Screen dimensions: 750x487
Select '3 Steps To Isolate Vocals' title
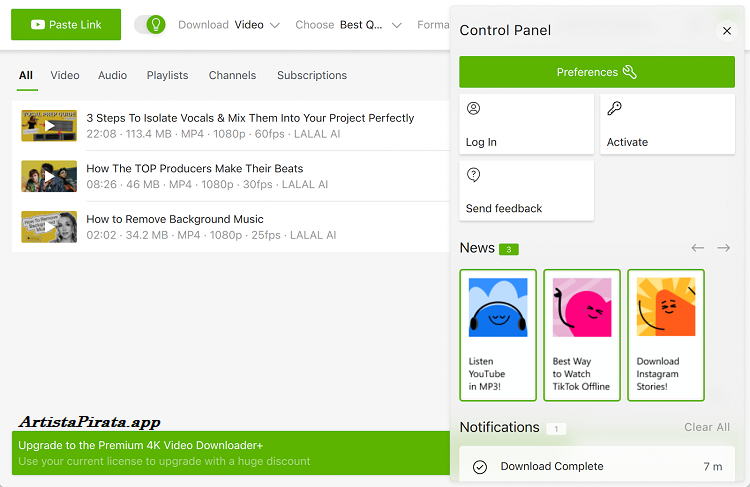click(250, 118)
